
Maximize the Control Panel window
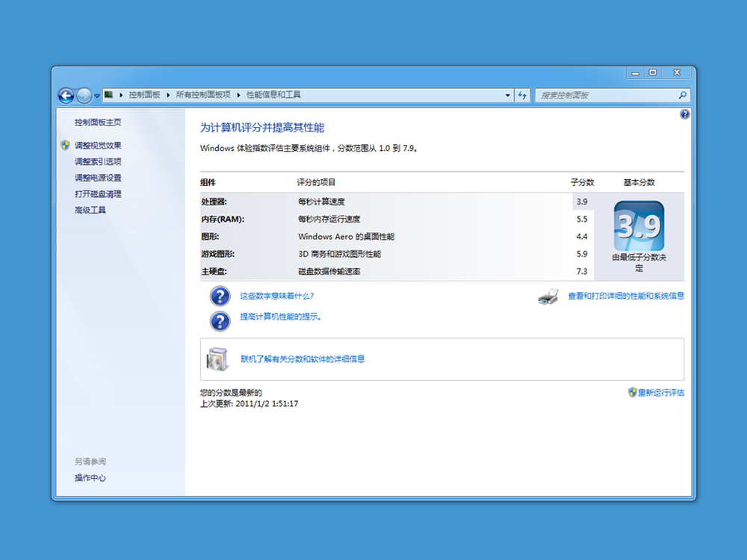(653, 73)
